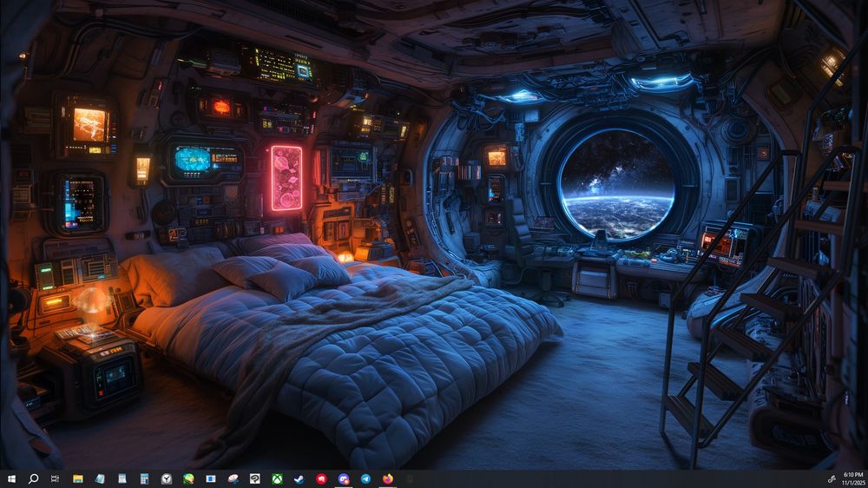Open the clock app taskbar icon
Image resolution: width=868 pixels, height=488 pixels.
pyautogui.click(x=166, y=479)
